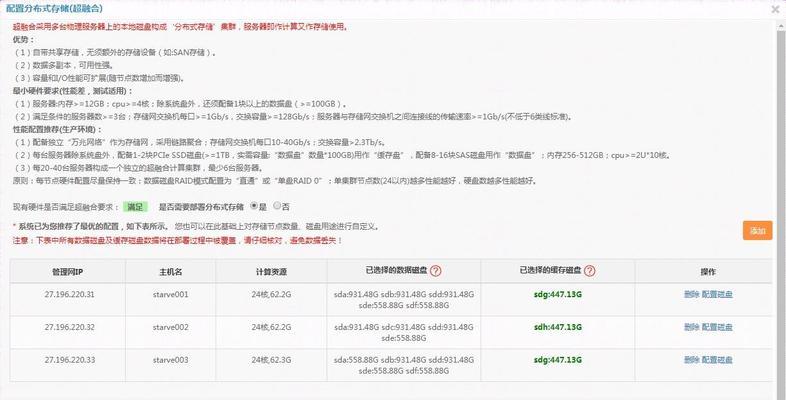The width and height of the screenshot is (786, 400).
Task: Click 删除 for host starve003
Action: tap(691, 360)
